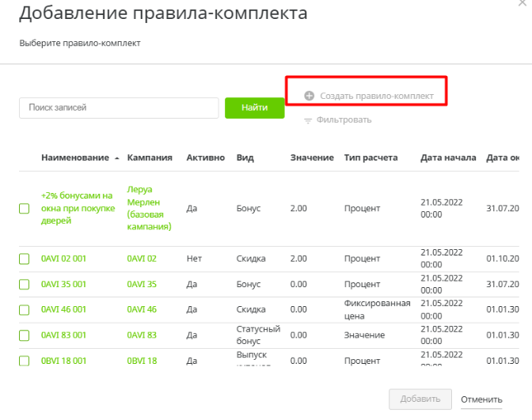The width and height of the screenshot is (532, 420).
Task: Click the filter icon next to Фильтровать
Action: point(308,120)
